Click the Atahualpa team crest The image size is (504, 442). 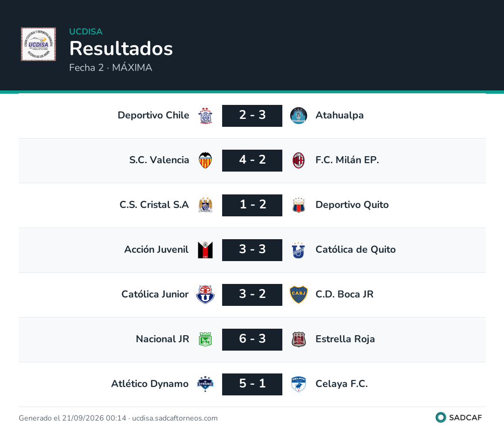coord(298,116)
